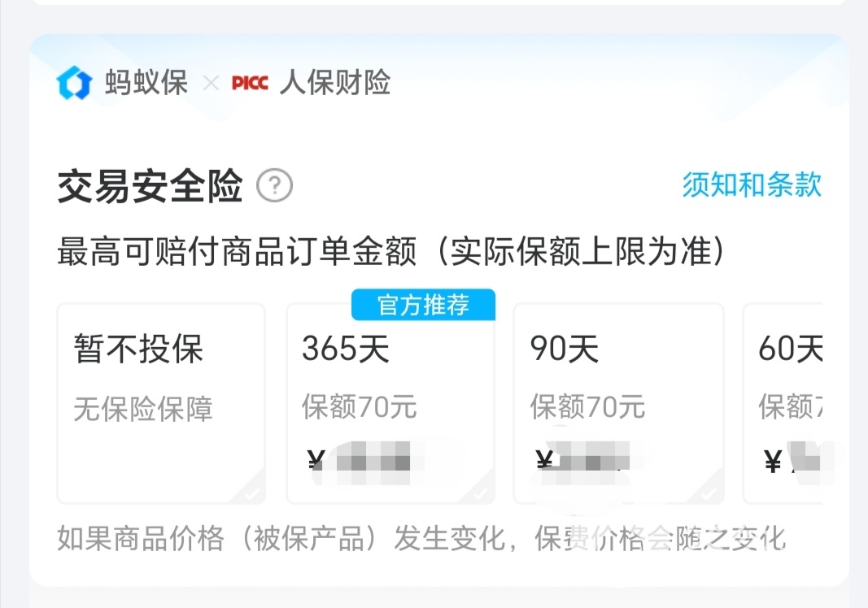Tap the 蚂蚁保 blue hexagon logo
The image size is (868, 608).
74,83
